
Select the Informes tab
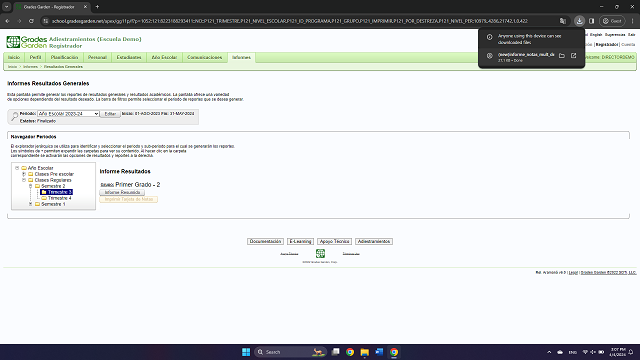coord(241,58)
